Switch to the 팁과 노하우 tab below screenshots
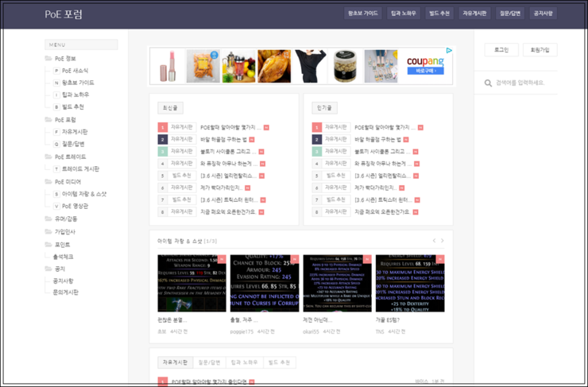588x387 pixels. click(x=245, y=362)
